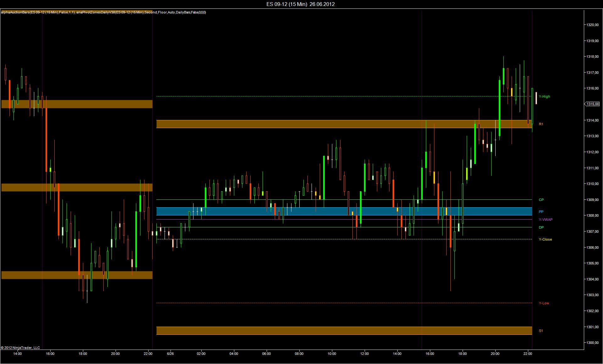Click the Y-VWAP line label

pos(546,220)
